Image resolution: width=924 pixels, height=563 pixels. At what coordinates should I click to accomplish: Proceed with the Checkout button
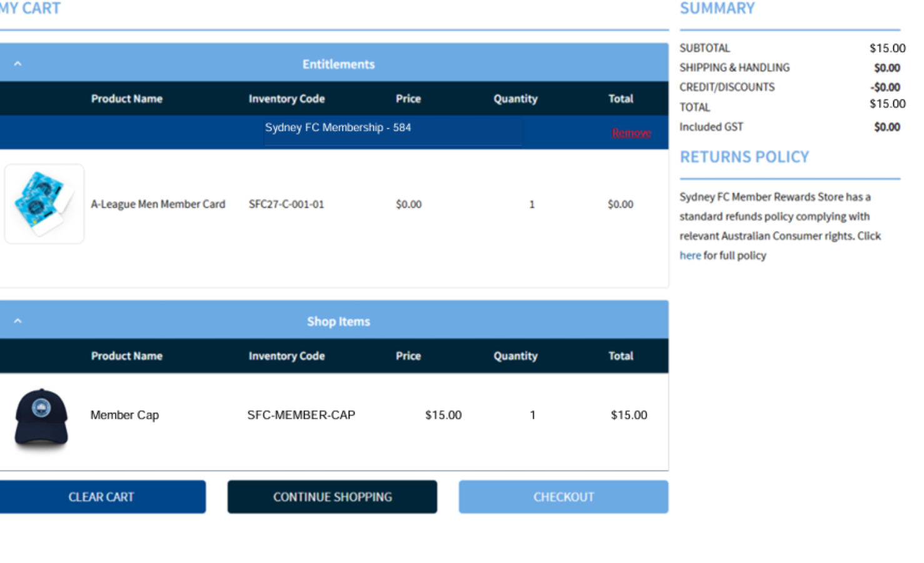pos(563,497)
